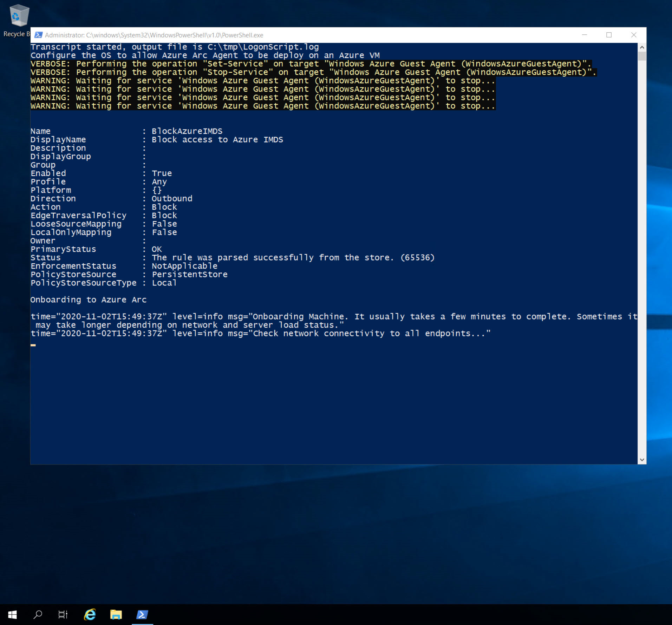Click the EnforcementStatus value 'NotApplicable'

tap(184, 266)
